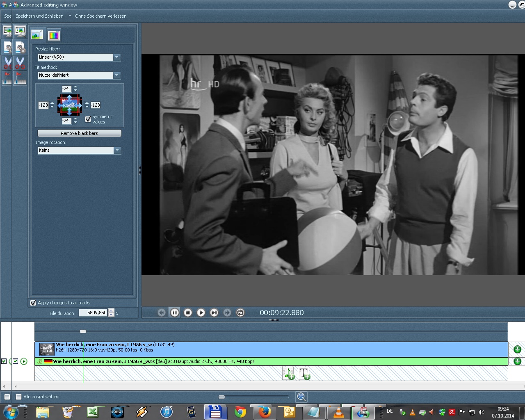
Task: Increase the left crop value with up arrow
Action: (52, 103)
